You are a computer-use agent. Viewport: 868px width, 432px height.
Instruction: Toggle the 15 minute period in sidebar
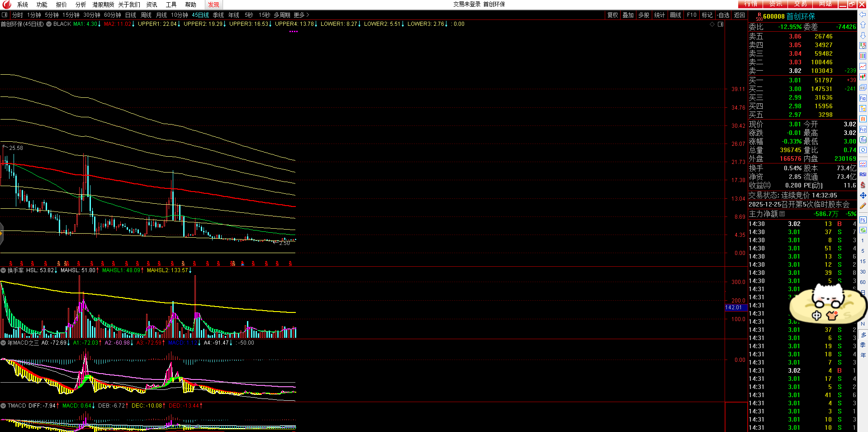coord(863,261)
